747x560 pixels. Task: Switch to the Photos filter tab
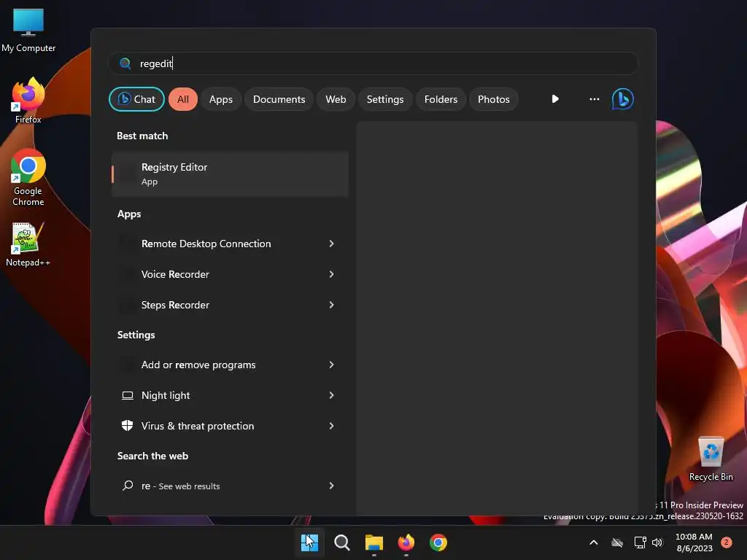pyautogui.click(x=494, y=99)
